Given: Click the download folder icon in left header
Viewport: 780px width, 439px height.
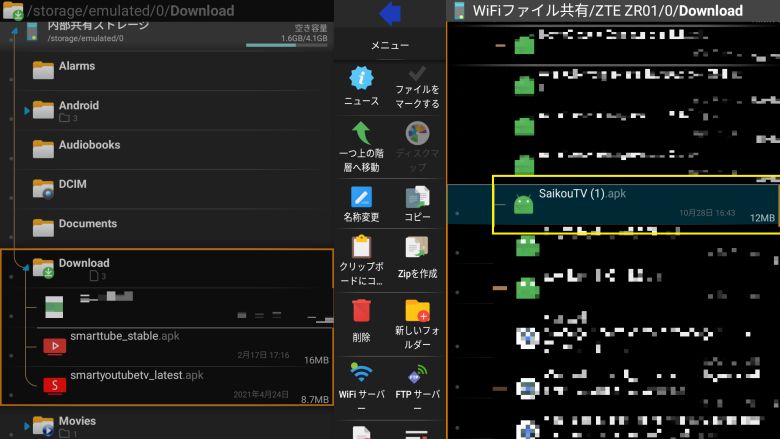Looking at the screenshot, I should tap(12, 10).
